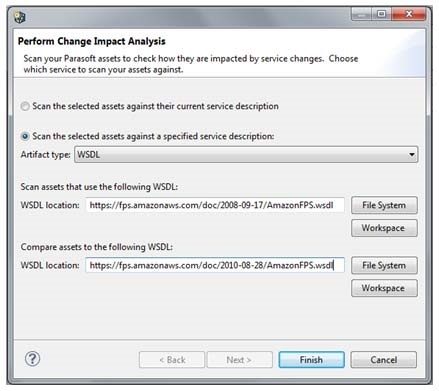Focus the 2008-09-17 WSDL location field

pyautogui.click(x=215, y=205)
